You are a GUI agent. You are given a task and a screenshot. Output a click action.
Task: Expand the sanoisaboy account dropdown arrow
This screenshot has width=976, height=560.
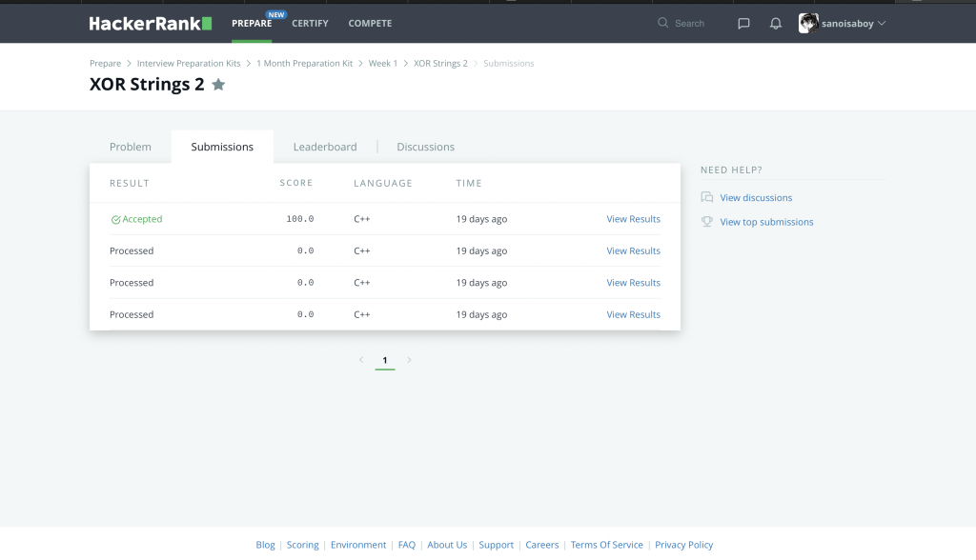(882, 24)
